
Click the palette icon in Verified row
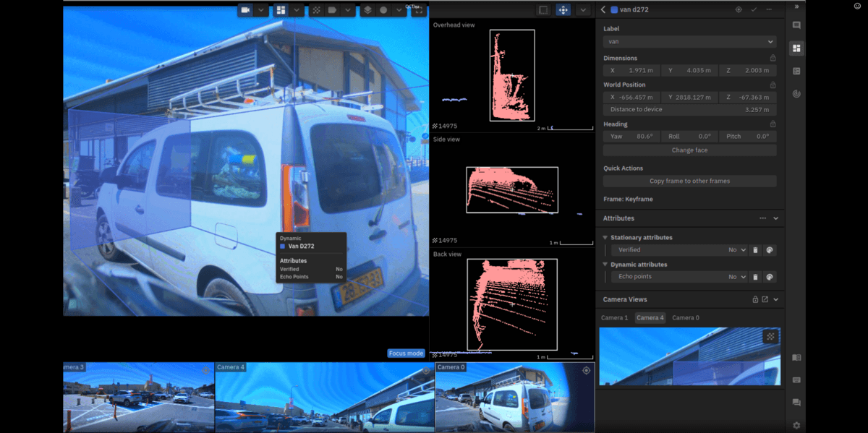tap(770, 250)
